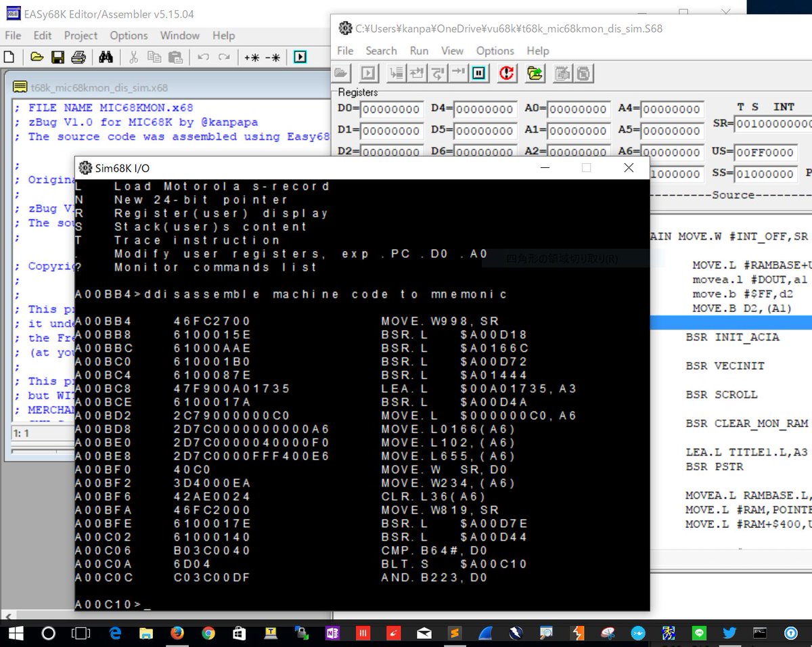Click the BSR VECINIT source line

tap(725, 365)
